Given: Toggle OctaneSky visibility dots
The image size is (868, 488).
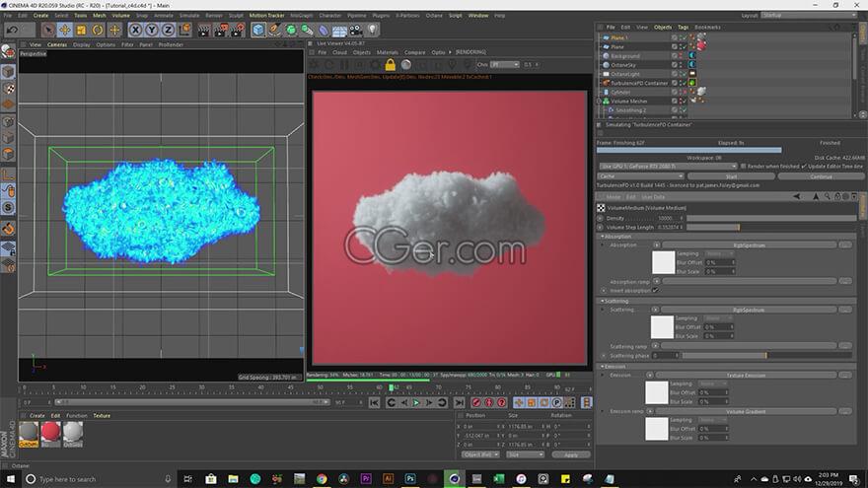Looking at the screenshot, I should click(x=681, y=65).
